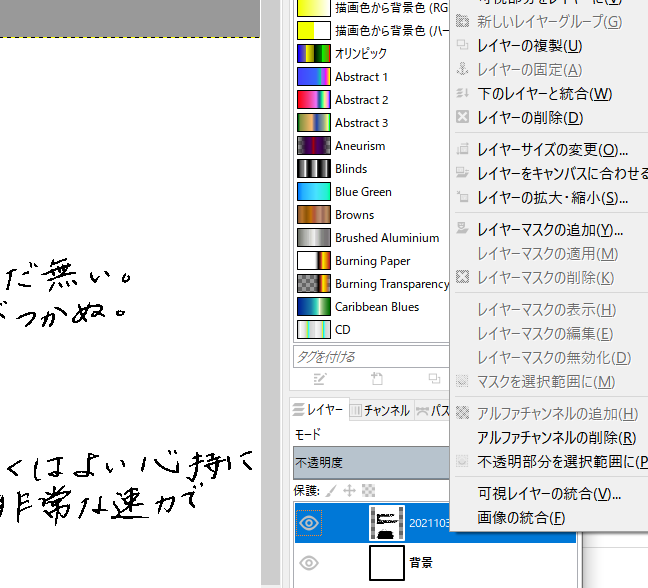Choose レイヤーの複製(U) from the menu
This screenshot has width=648, height=588.
coord(529,46)
